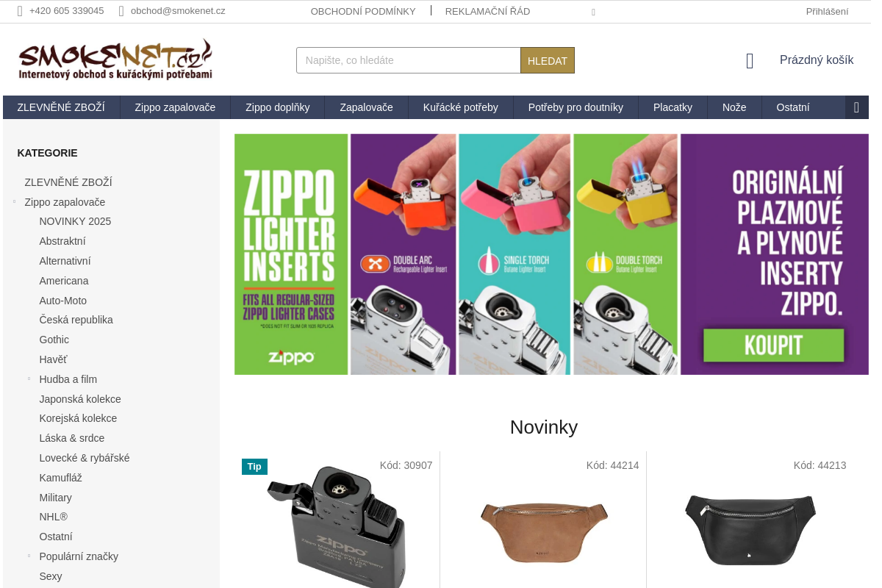
Task: Click the green KOUPIT banner button
Action: point(774,345)
